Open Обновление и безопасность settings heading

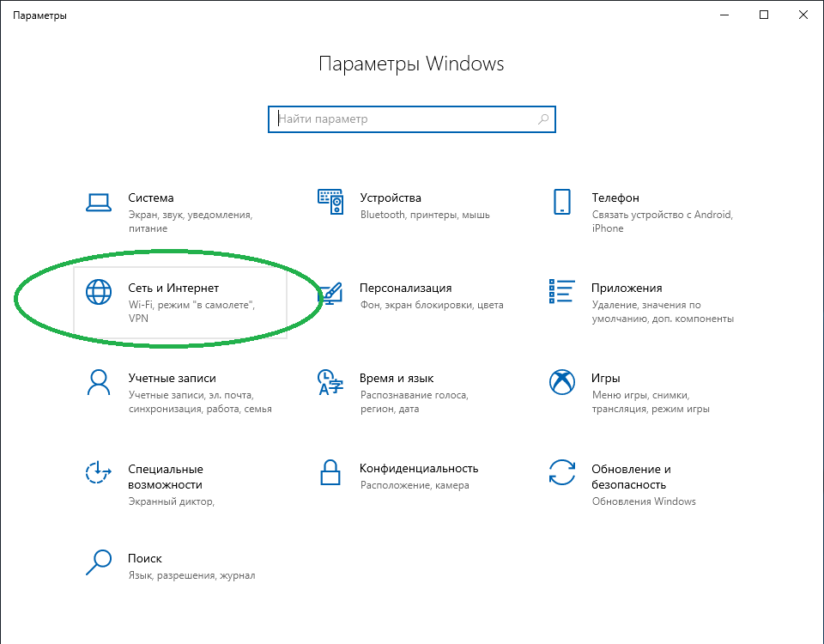tap(631, 477)
